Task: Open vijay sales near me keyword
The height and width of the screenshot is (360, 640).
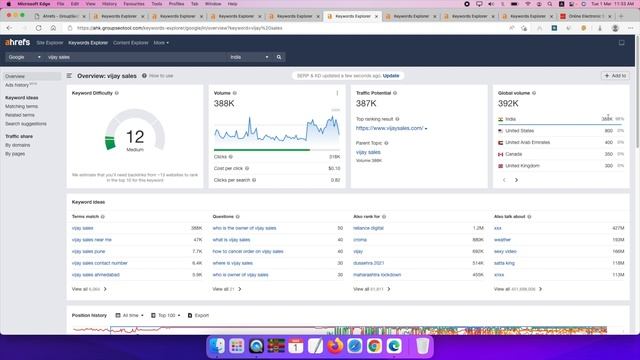Action: click(92, 240)
